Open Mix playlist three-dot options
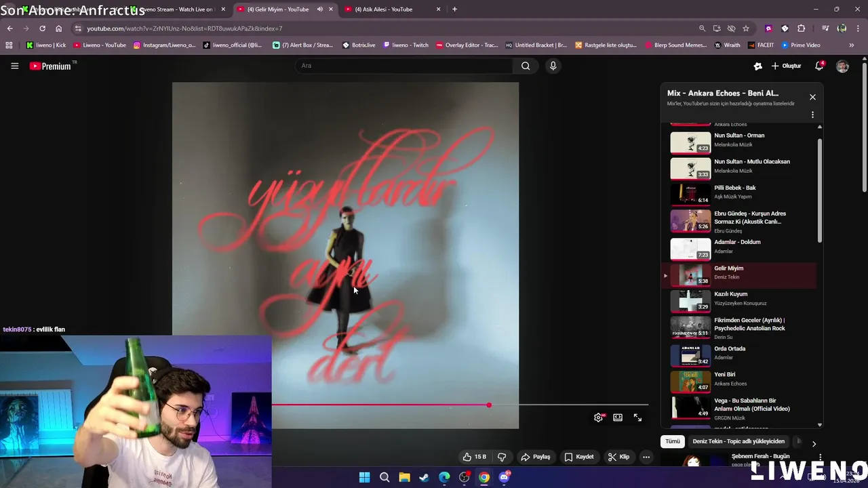Viewport: 868px width, 488px height. point(812,115)
